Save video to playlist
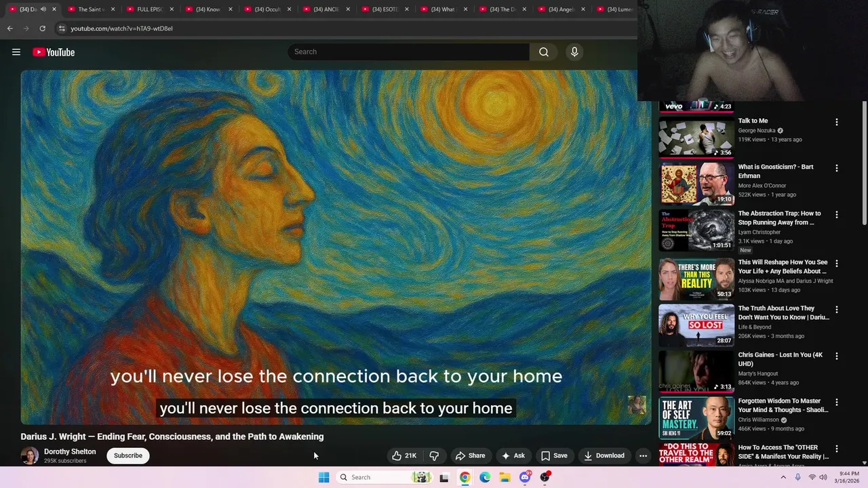This screenshot has width=868, height=488. pyautogui.click(x=554, y=455)
